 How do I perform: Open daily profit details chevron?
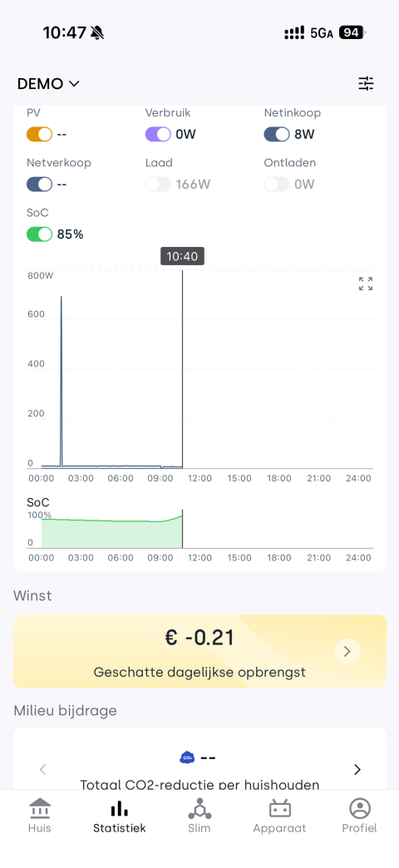point(347,652)
